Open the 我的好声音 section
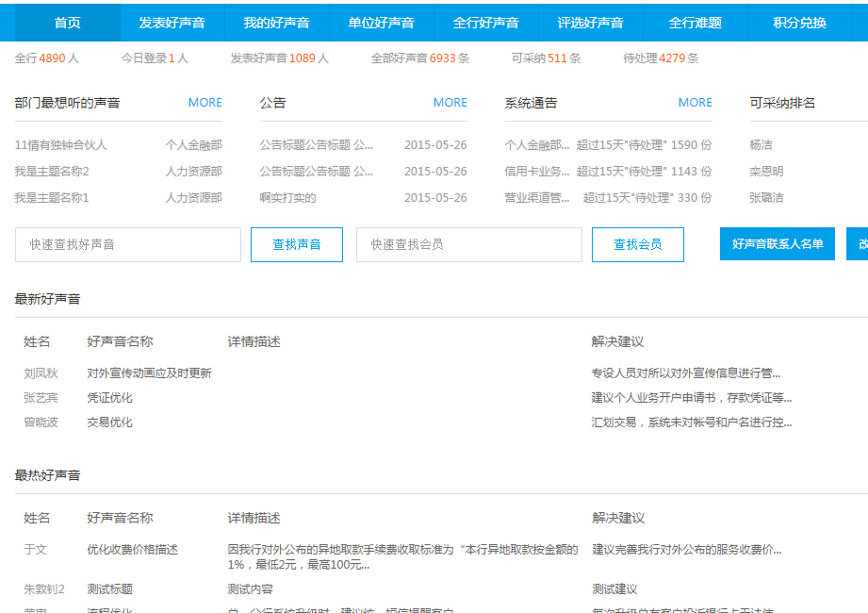Image resolution: width=868 pixels, height=613 pixels. click(276, 22)
